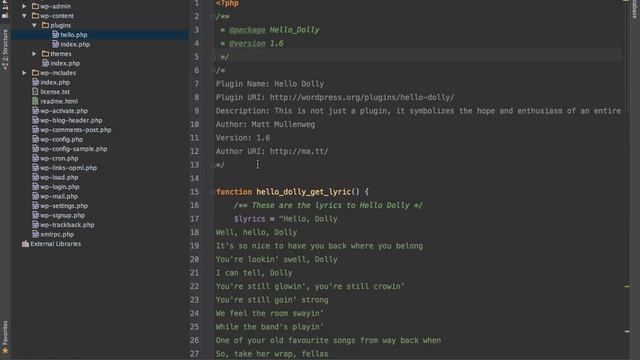
Task: Fold the function at line 15 marker
Action: tap(213, 192)
